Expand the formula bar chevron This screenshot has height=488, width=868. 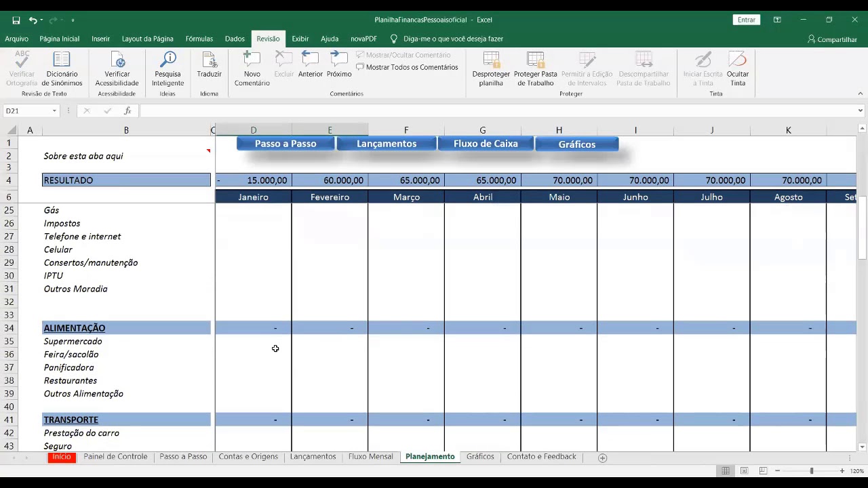[860, 110]
